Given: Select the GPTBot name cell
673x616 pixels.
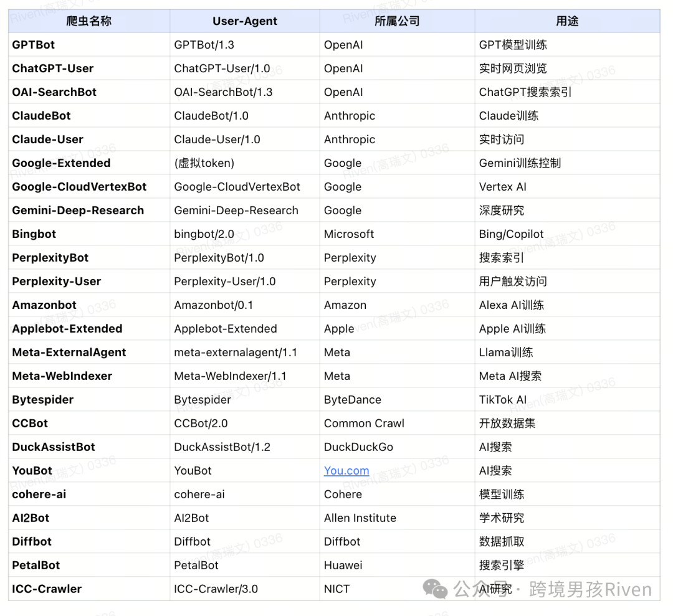Looking at the screenshot, I should (89, 45).
